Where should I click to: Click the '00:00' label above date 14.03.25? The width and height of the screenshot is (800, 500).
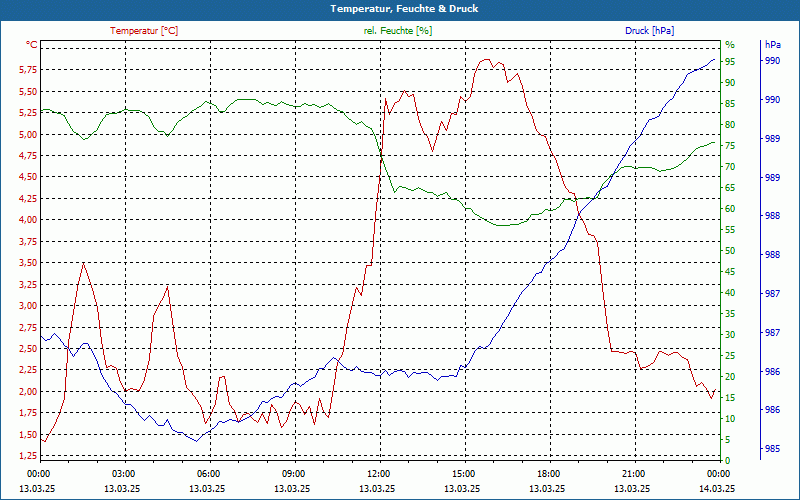717,474
